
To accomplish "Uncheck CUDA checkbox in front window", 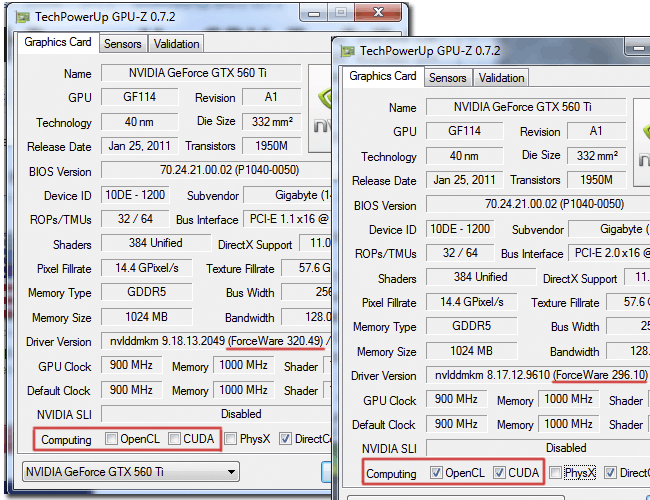I will (x=499, y=473).
